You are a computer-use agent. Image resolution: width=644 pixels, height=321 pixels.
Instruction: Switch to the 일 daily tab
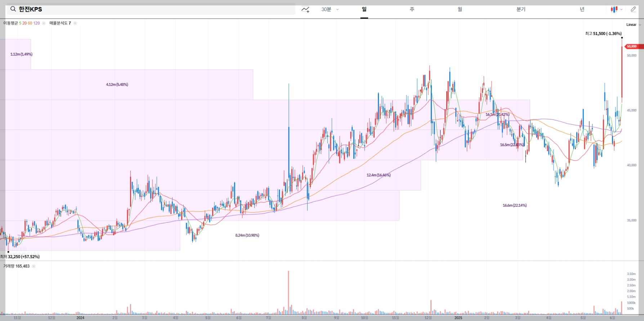[364, 9]
